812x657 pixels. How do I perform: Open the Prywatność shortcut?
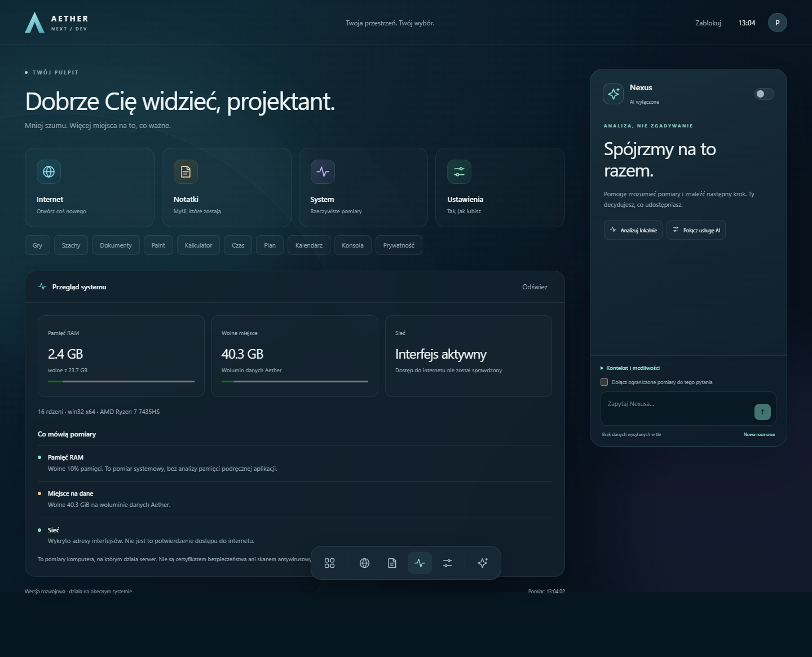click(x=399, y=245)
